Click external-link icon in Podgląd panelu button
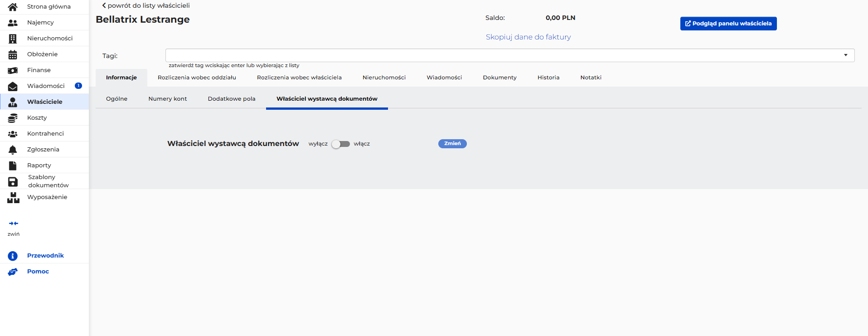Viewport: 868px width, 336px height. (688, 24)
